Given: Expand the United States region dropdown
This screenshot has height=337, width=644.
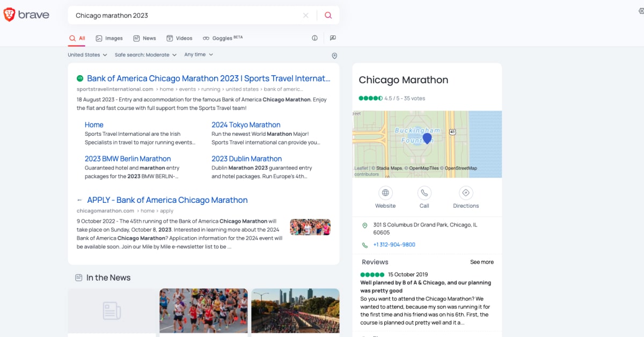Looking at the screenshot, I should 87,55.
